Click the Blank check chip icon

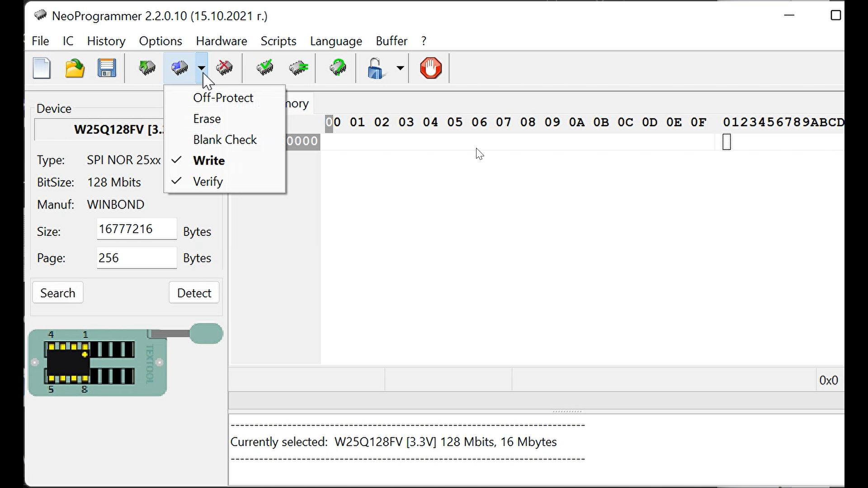tap(298, 68)
